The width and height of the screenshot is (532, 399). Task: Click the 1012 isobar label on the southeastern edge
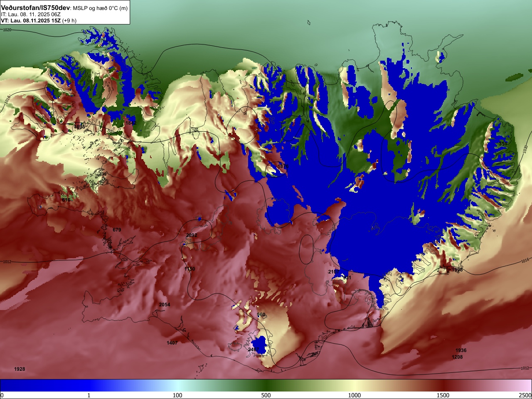tap(525, 368)
